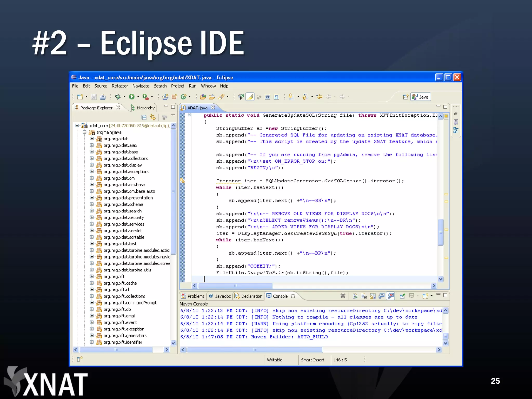The height and width of the screenshot is (399, 532).
Task: Click the Console horizontal scrollbar thumb
Action: click(255, 350)
